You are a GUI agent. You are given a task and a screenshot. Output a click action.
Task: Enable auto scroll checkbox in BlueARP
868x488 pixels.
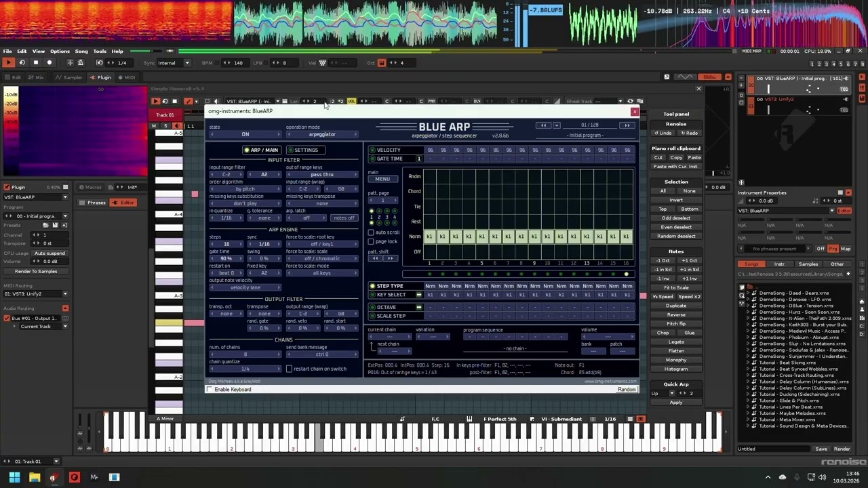coord(371,232)
